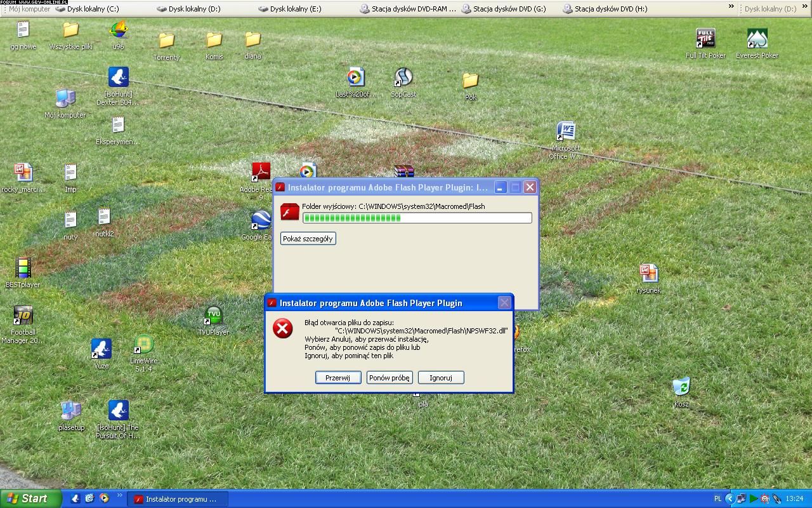812x508 pixels.
Task: Open the Torrenty folder
Action: coord(166,41)
